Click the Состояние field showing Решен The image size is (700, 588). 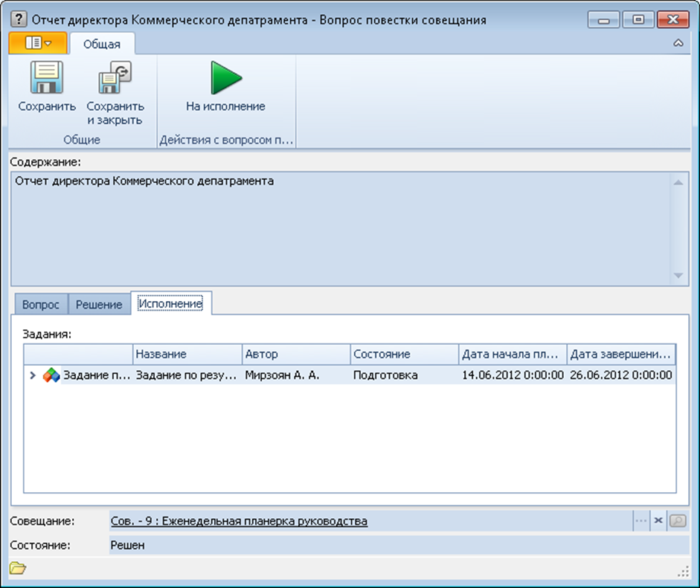[399, 545]
